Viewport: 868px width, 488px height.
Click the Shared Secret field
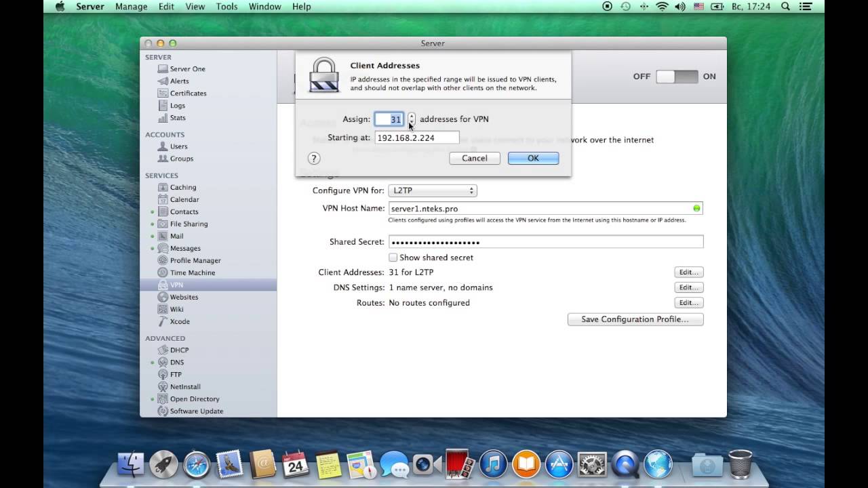(x=546, y=242)
